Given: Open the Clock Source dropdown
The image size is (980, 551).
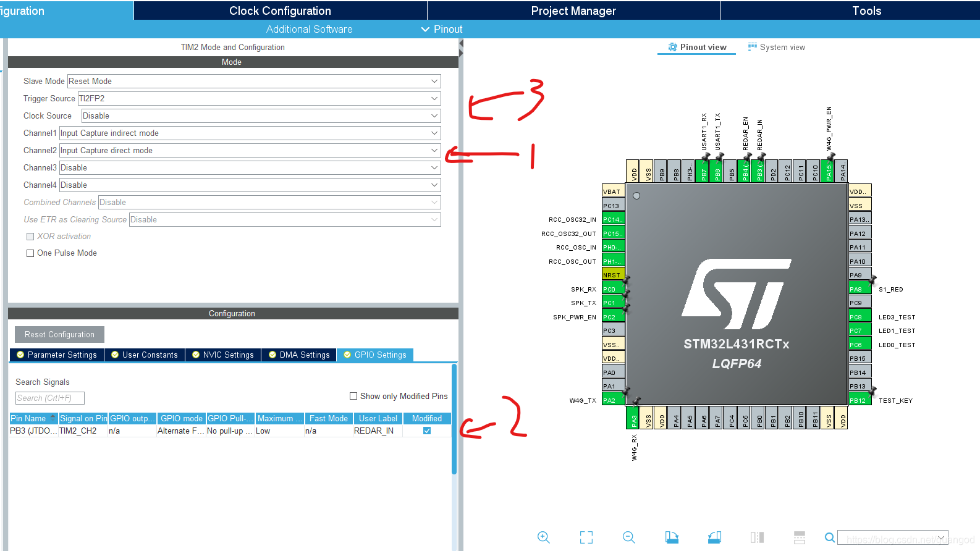Looking at the screenshot, I should [x=261, y=116].
